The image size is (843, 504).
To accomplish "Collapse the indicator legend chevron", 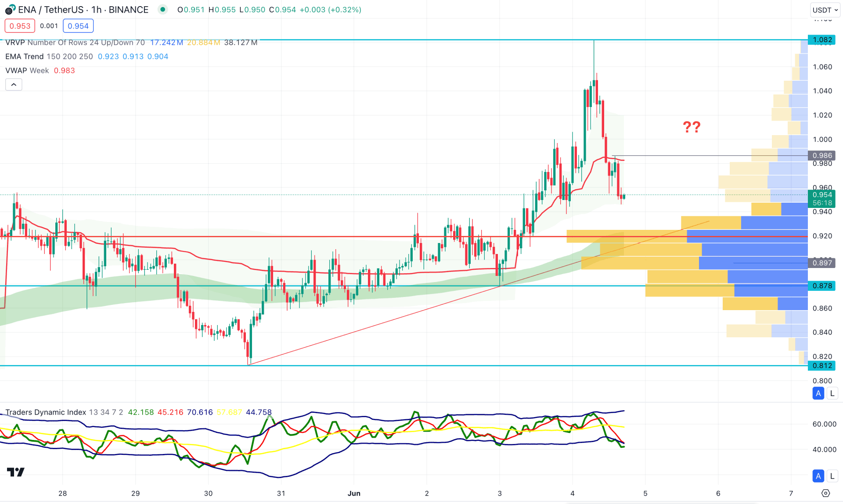I will pos(14,85).
